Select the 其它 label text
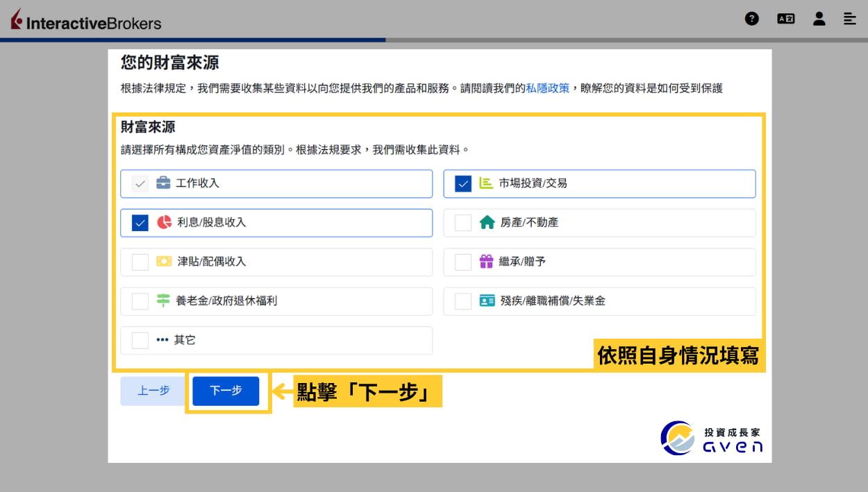The height and width of the screenshot is (492, 868). [185, 340]
